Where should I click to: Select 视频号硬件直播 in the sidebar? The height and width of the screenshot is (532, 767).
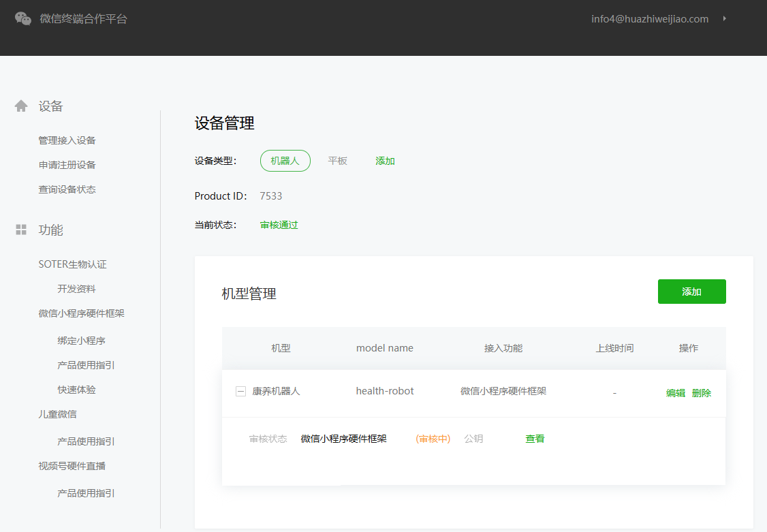pos(72,465)
